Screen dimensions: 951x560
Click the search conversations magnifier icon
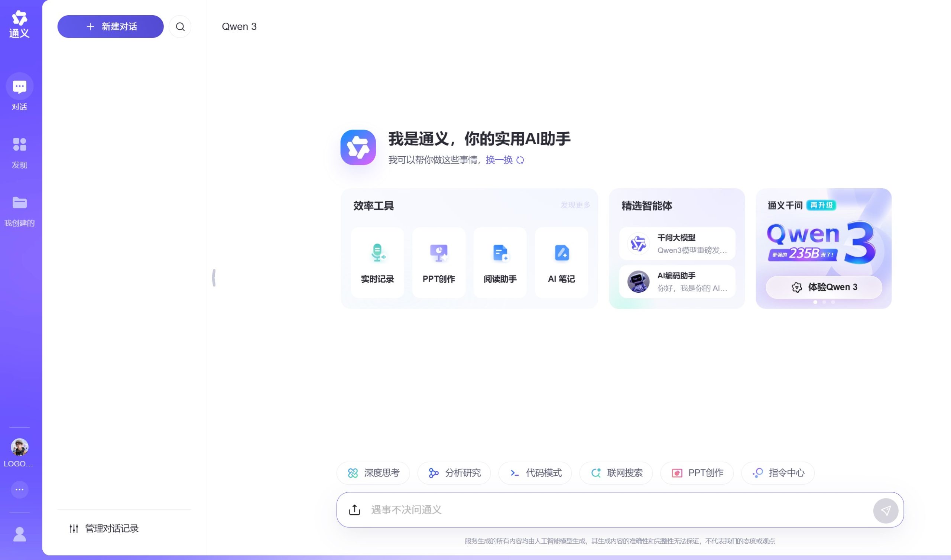180,27
